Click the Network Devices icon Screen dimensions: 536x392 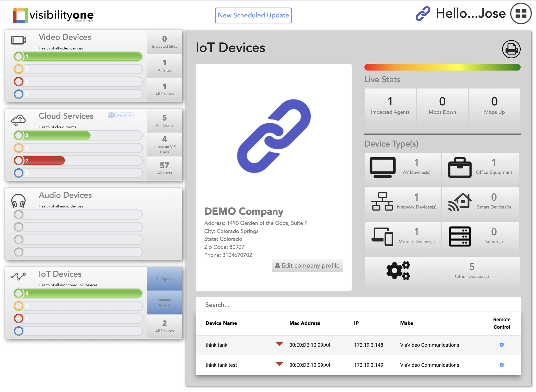(382, 201)
